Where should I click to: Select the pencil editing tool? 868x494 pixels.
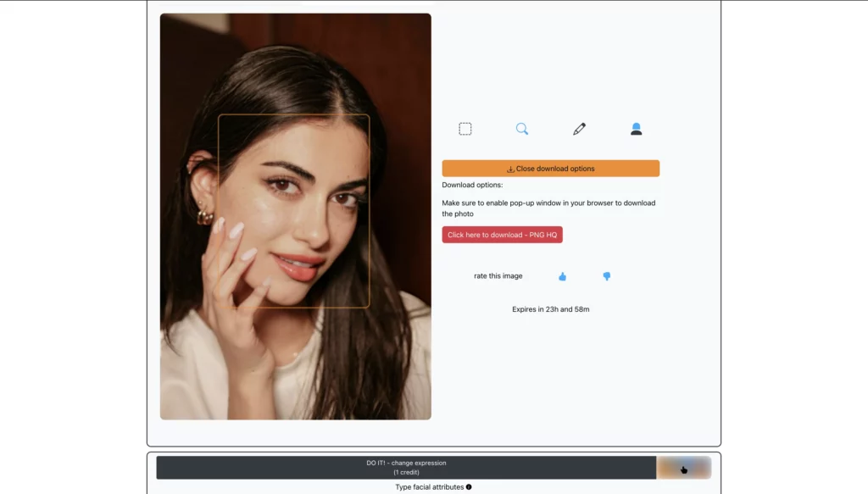pos(580,128)
